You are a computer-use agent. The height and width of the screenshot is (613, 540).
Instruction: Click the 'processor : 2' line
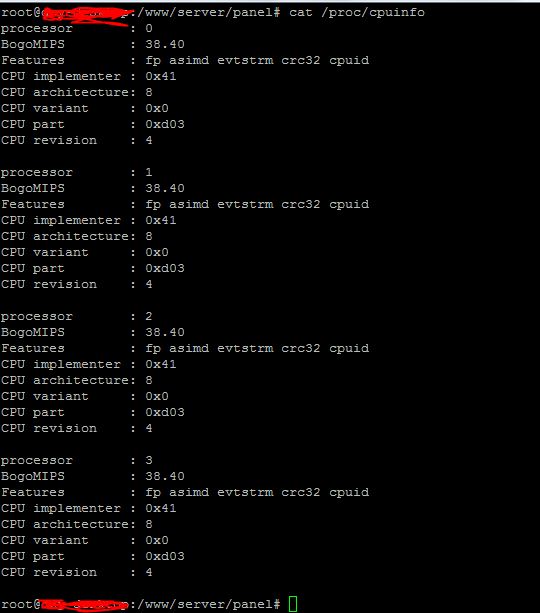tap(77, 316)
